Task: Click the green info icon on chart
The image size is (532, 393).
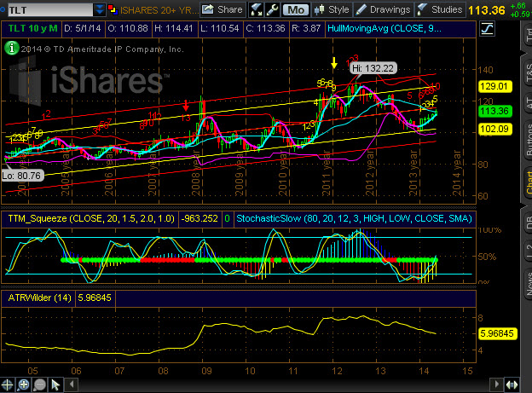Action: (x=10, y=49)
